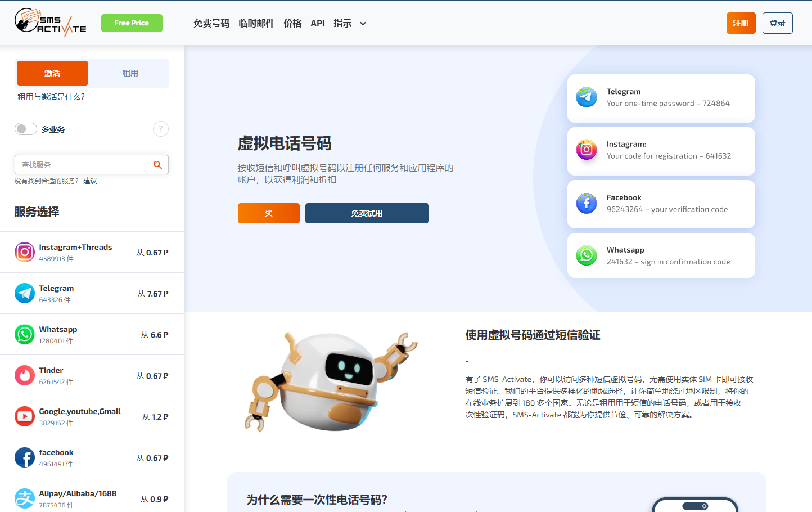Click the Tinder flame icon
812x512 pixels.
click(x=25, y=375)
